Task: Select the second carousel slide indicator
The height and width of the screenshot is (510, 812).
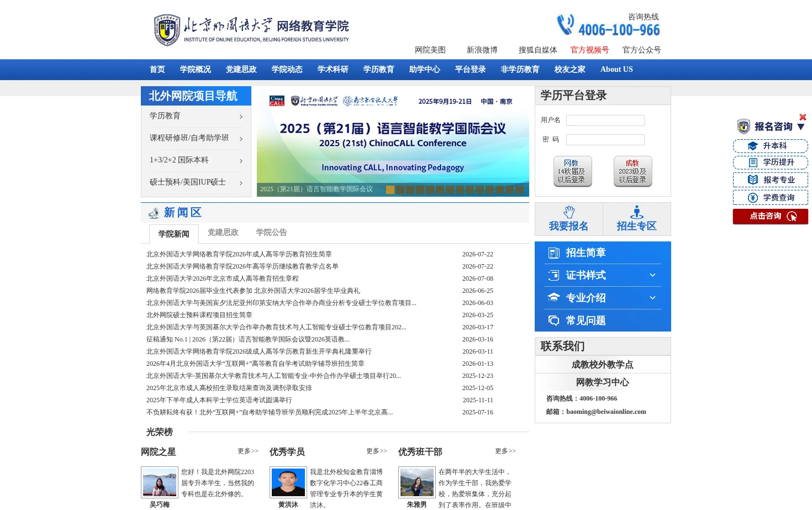Action: click(400, 190)
